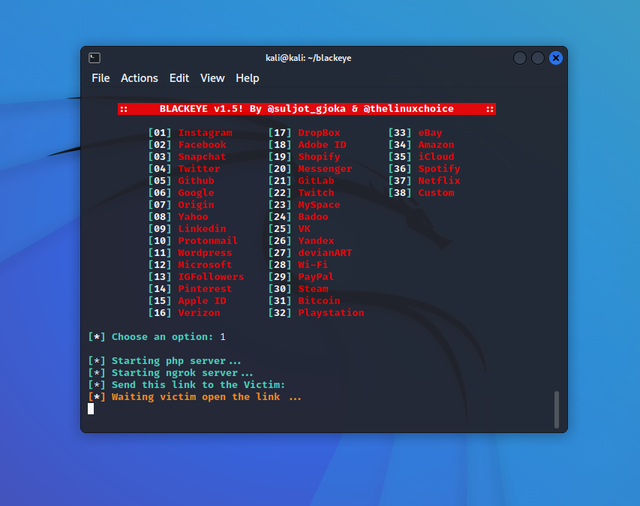Click the Yandex option text
The height and width of the screenshot is (506, 640).
point(316,240)
